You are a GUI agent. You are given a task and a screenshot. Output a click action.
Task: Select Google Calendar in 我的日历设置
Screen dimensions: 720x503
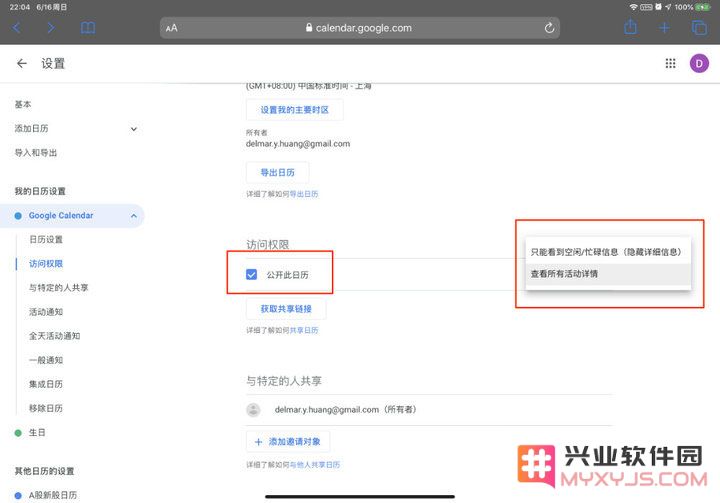click(61, 215)
